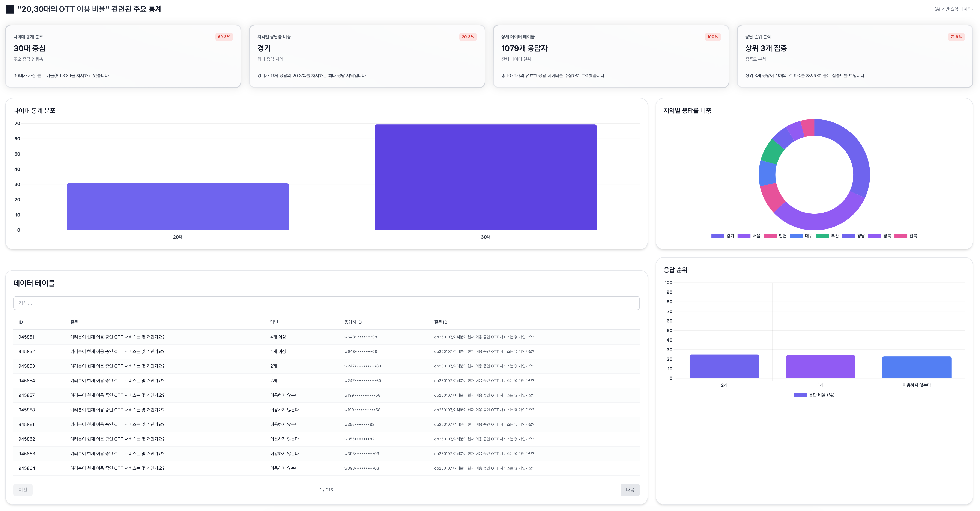This screenshot has width=980, height=511.
Task: Toggle the 서울 legend entry in the donut chart
Action: coord(749,236)
